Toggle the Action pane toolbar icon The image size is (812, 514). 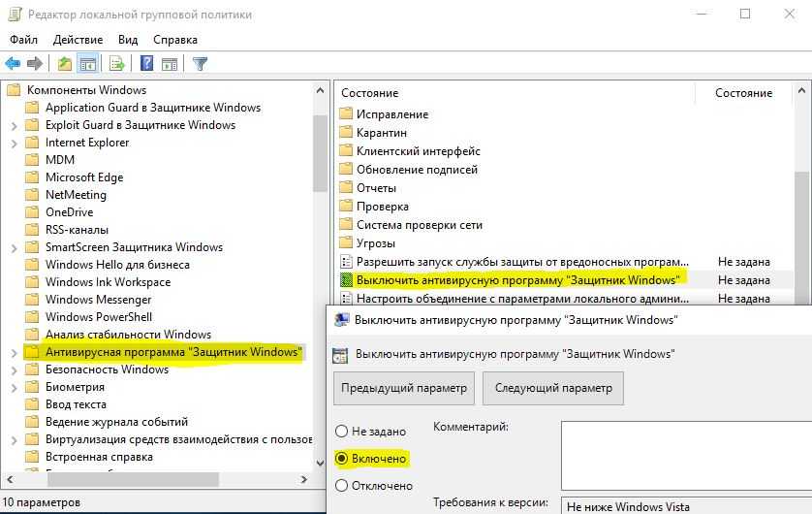[x=170, y=64]
